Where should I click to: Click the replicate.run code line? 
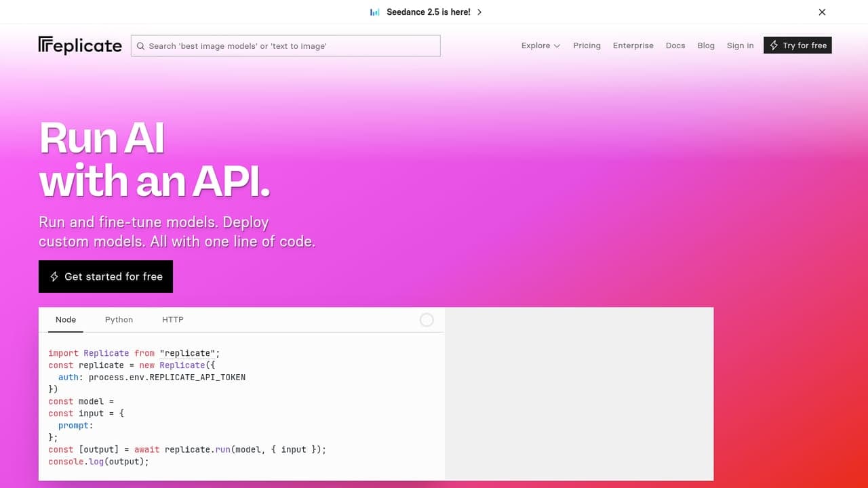(187, 449)
